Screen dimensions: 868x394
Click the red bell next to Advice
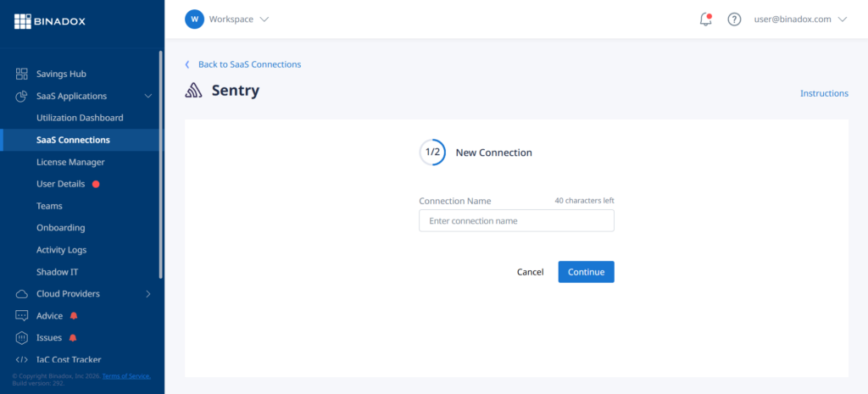coord(74,316)
